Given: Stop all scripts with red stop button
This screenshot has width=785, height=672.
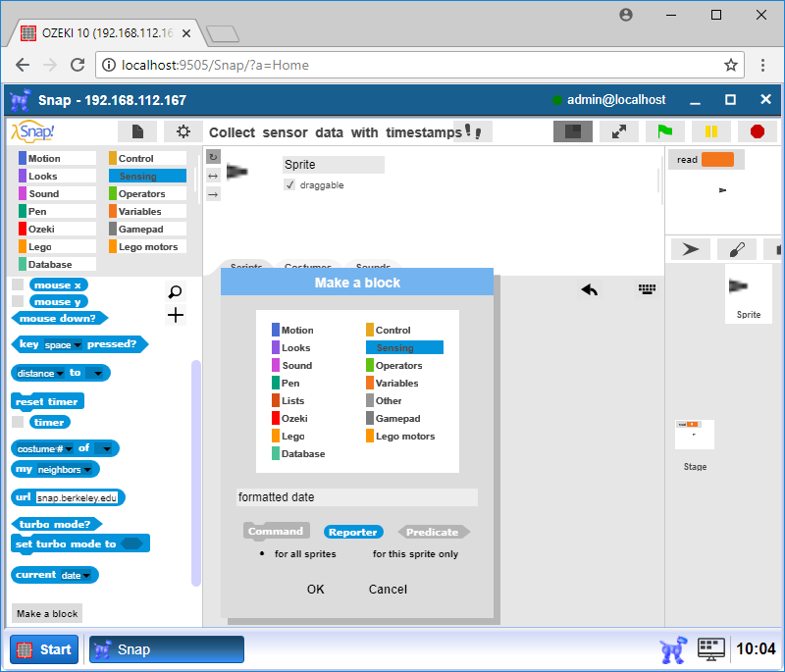Looking at the screenshot, I should 757,131.
